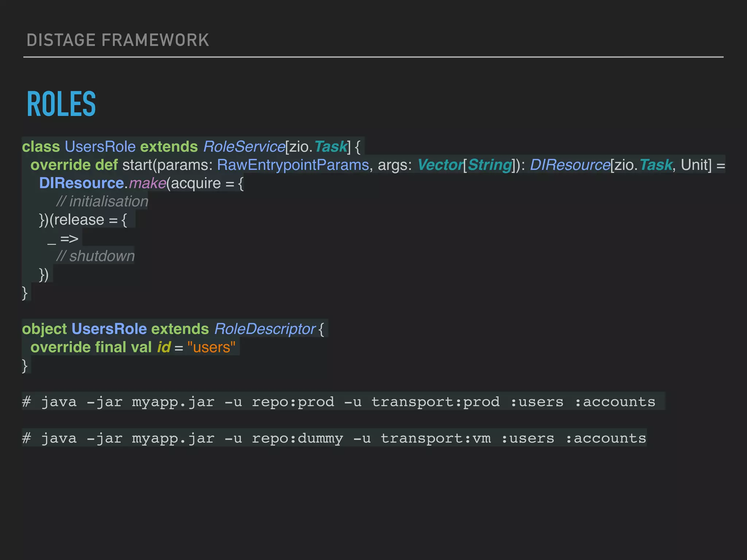Click the italic id field name
The image size is (747, 560).
click(x=163, y=347)
